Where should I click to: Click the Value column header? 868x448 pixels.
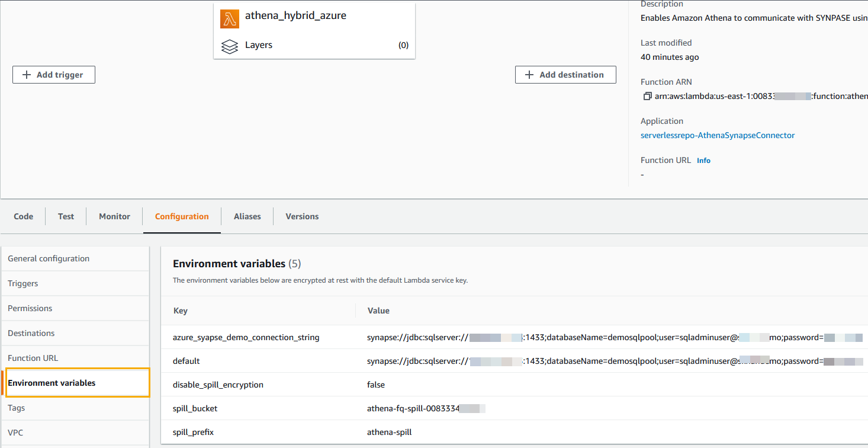click(x=378, y=311)
